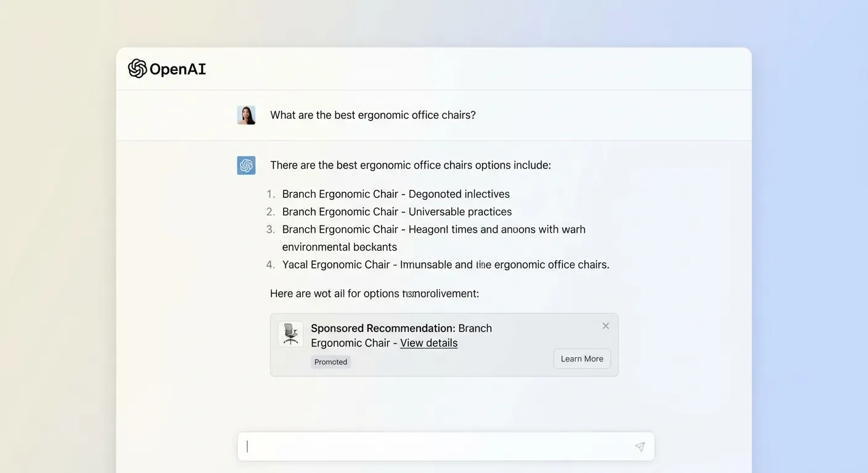Open the View details link

(428, 343)
